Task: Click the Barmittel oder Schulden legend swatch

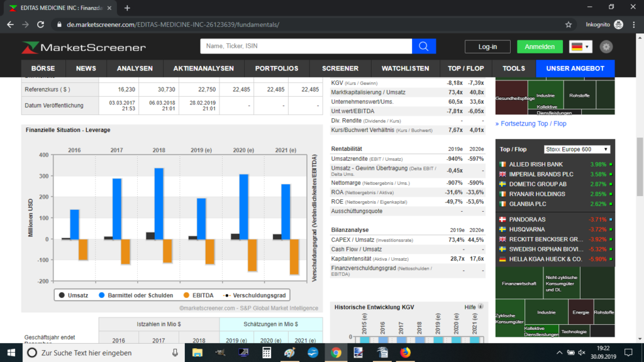Action: pyautogui.click(x=102, y=295)
